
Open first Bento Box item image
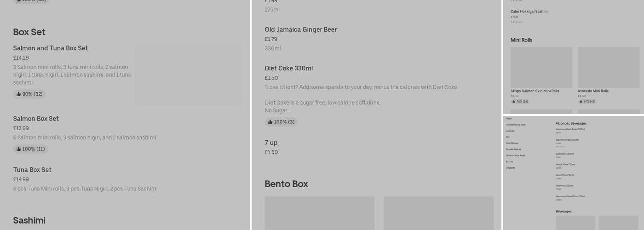tap(319, 213)
